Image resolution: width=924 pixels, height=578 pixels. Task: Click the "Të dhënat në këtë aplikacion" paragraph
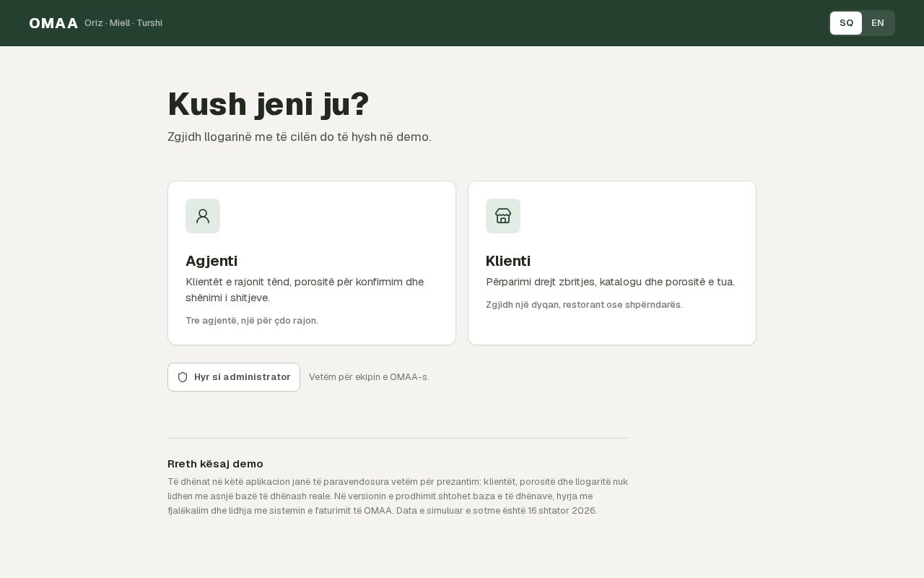pyautogui.click(x=398, y=496)
